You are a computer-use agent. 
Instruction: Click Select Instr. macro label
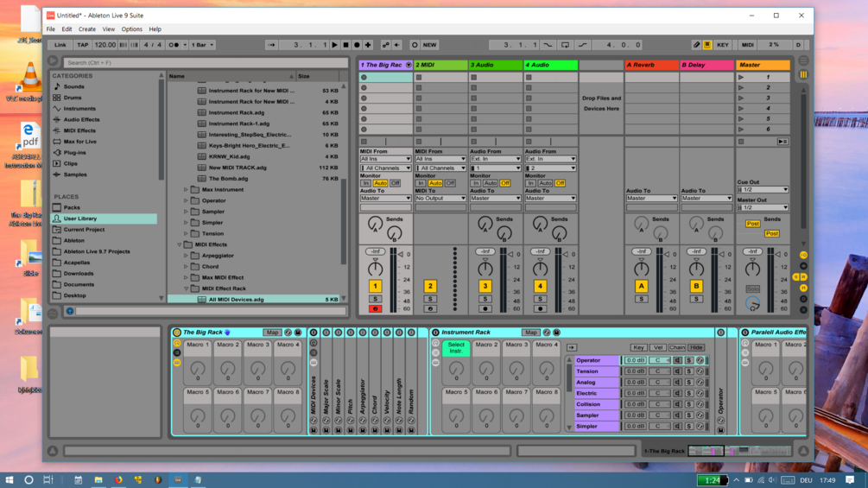point(456,348)
